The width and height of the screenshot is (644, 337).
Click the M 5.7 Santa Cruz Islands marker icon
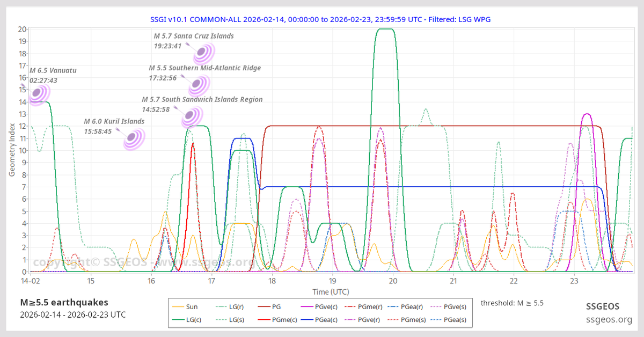(203, 53)
